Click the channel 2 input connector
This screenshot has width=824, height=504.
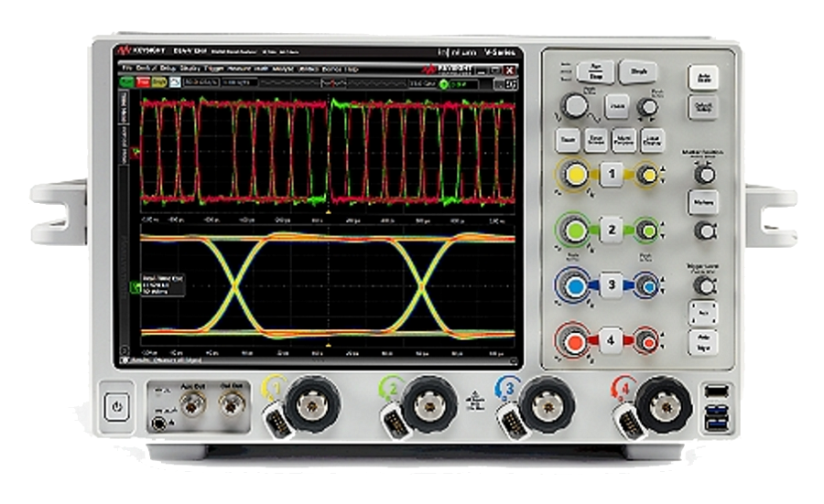click(x=430, y=405)
